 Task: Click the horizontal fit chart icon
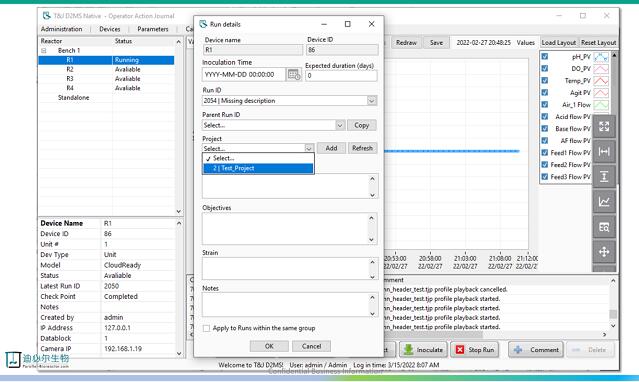click(x=604, y=152)
